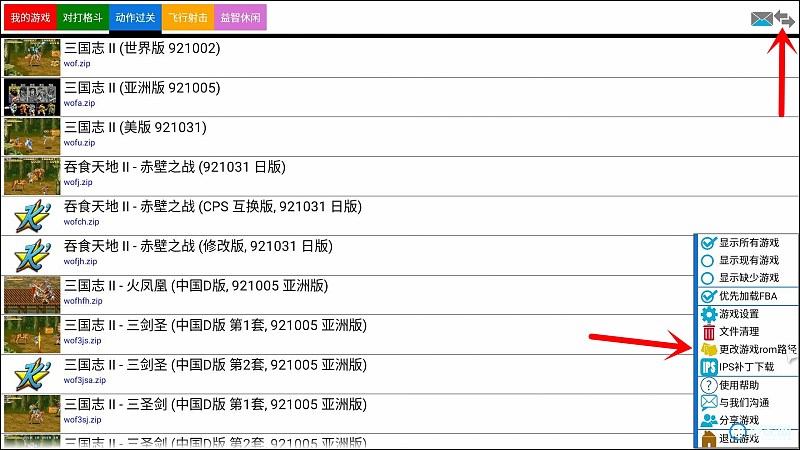The image size is (800, 450).
Task: Click the 分享游戏 people icon
Action: point(709,421)
